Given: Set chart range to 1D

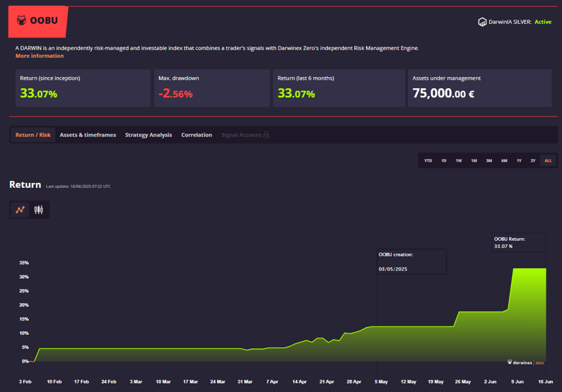Looking at the screenshot, I should 444,161.
